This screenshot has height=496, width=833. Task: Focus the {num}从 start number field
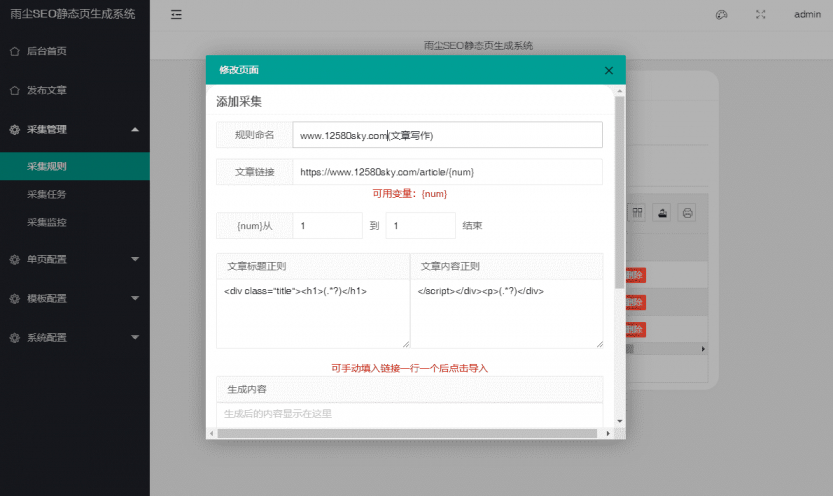[327, 226]
